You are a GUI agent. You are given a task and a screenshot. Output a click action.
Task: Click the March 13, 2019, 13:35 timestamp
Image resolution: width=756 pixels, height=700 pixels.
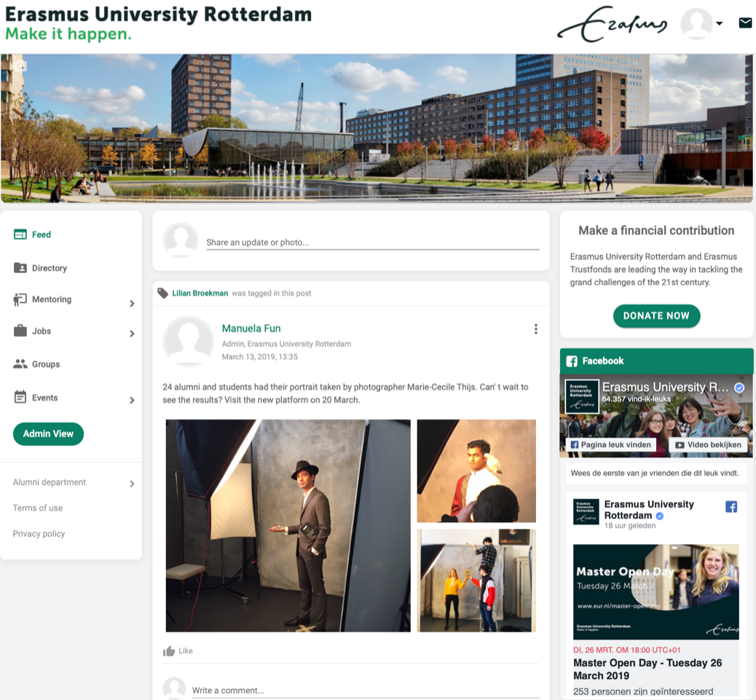pyautogui.click(x=259, y=357)
